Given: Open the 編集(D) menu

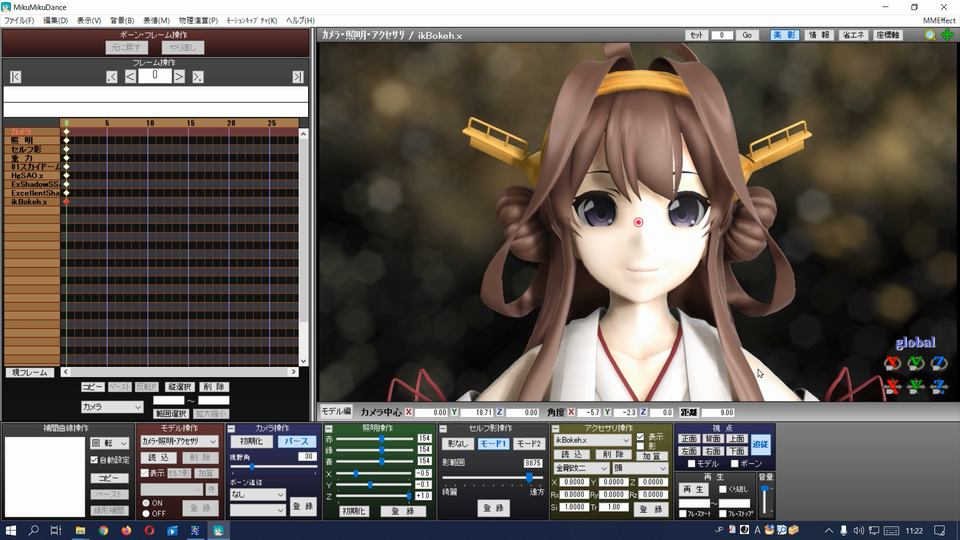Looking at the screenshot, I should [55, 20].
